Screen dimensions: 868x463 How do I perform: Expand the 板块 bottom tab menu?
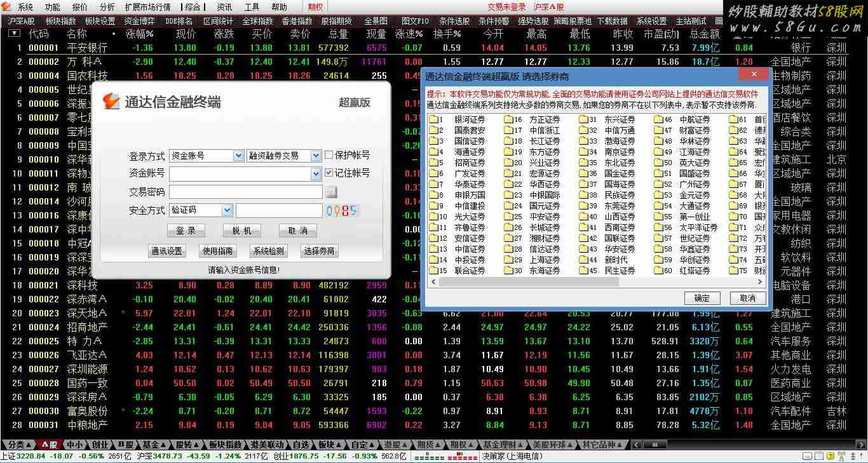(330, 445)
